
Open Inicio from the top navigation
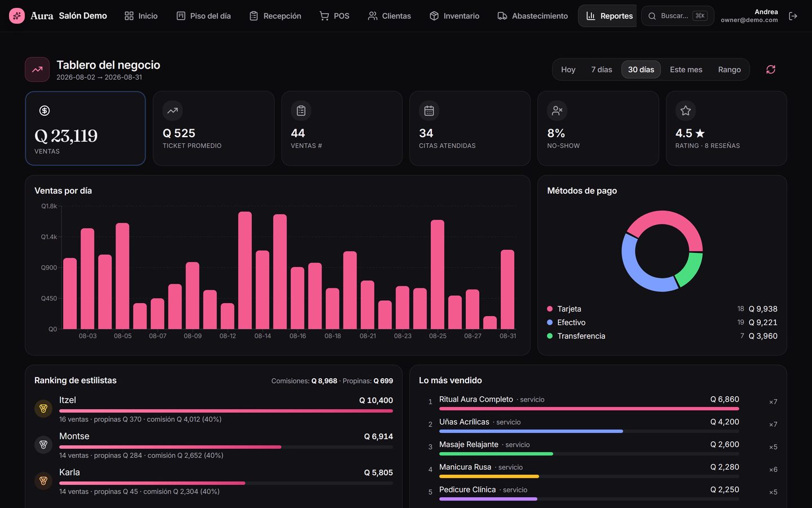pyautogui.click(x=141, y=16)
